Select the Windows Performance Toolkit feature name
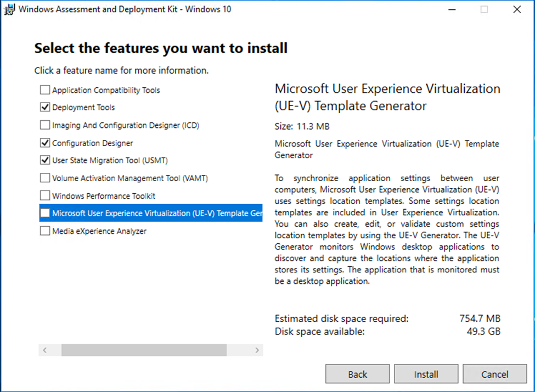 coord(104,196)
